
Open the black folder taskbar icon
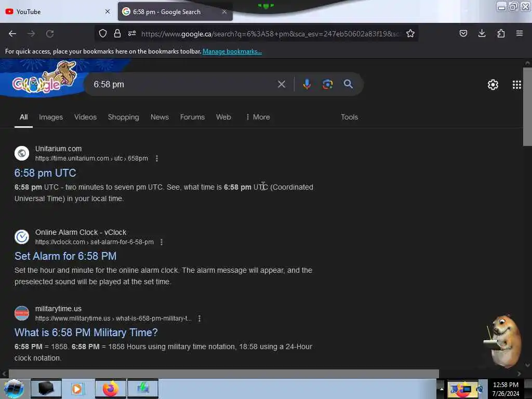pyautogui.click(x=46, y=389)
